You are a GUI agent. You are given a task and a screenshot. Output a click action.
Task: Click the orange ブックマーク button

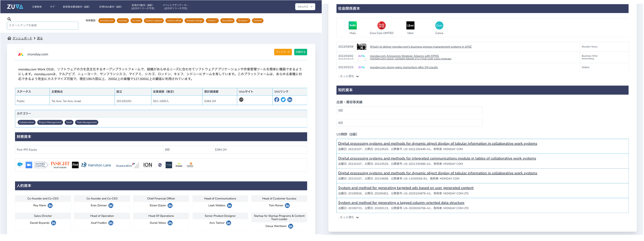pyautogui.click(x=283, y=52)
